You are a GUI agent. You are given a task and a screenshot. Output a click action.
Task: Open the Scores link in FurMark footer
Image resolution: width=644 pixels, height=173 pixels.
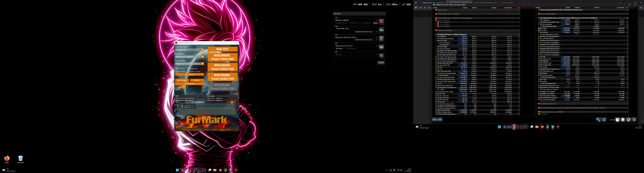point(207,130)
